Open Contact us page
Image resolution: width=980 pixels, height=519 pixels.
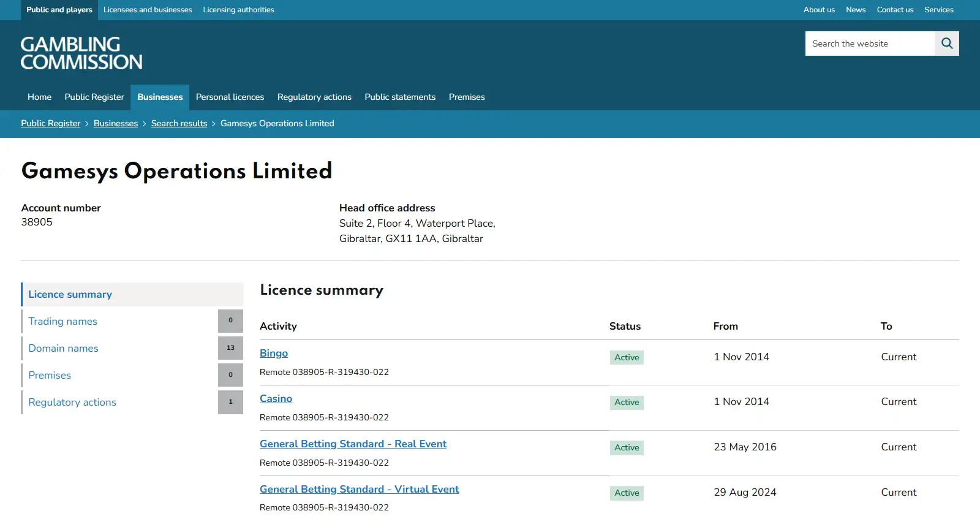pyautogui.click(x=895, y=10)
